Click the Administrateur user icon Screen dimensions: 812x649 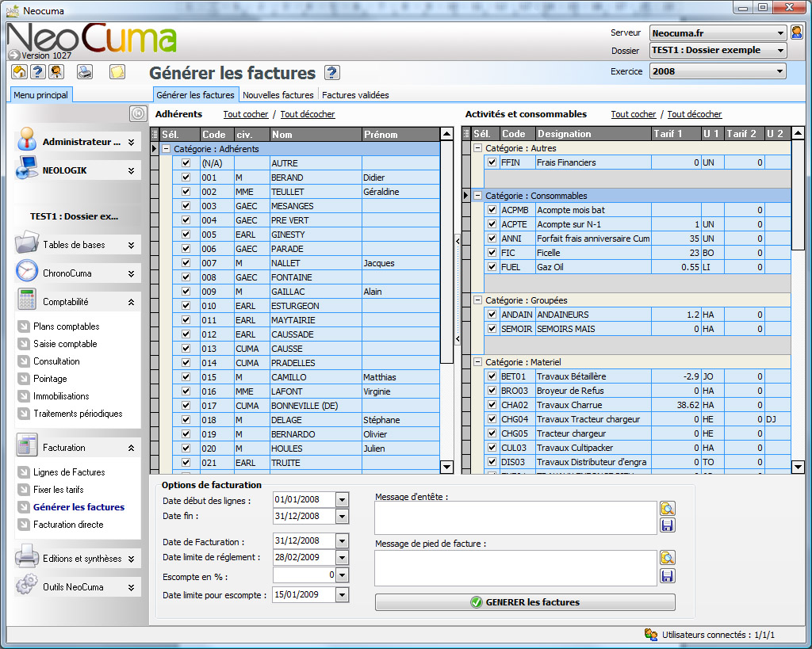pyautogui.click(x=26, y=139)
